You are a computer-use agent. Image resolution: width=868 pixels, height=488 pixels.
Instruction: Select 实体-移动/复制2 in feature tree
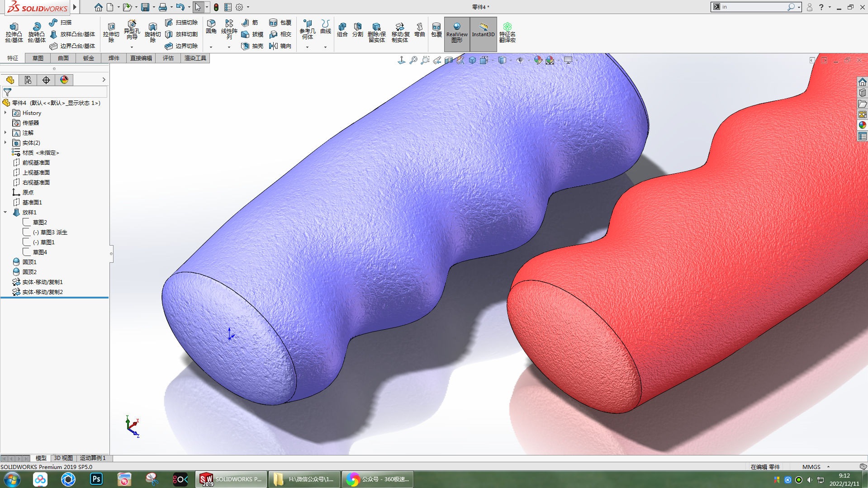point(43,292)
